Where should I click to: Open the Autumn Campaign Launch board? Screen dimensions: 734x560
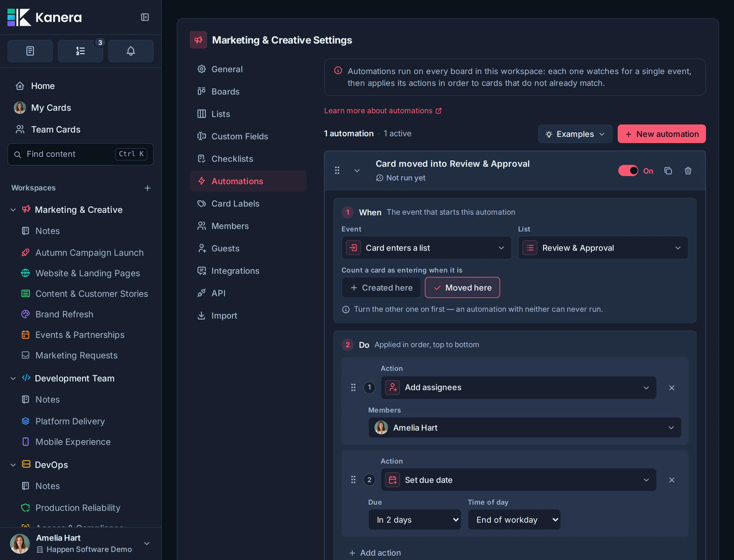coord(83,253)
